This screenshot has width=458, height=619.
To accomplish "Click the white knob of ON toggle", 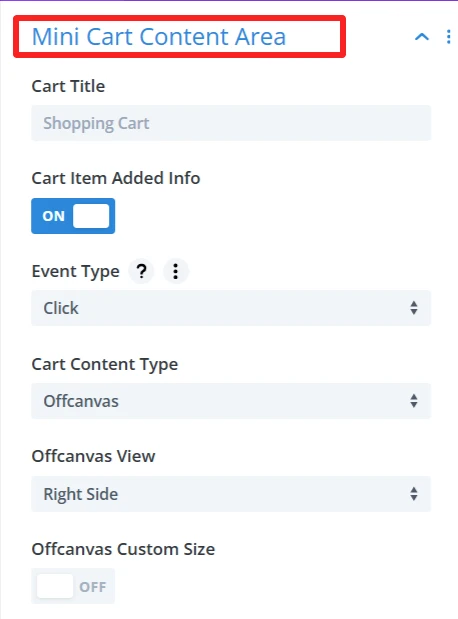I will [x=91, y=216].
